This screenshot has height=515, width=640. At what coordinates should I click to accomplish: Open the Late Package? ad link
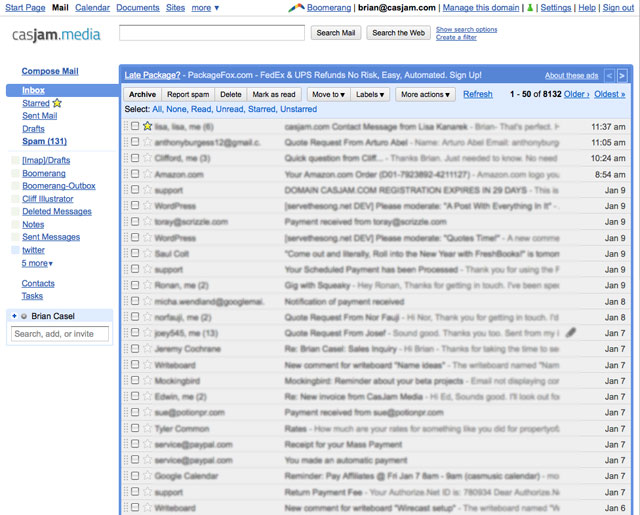(152, 75)
